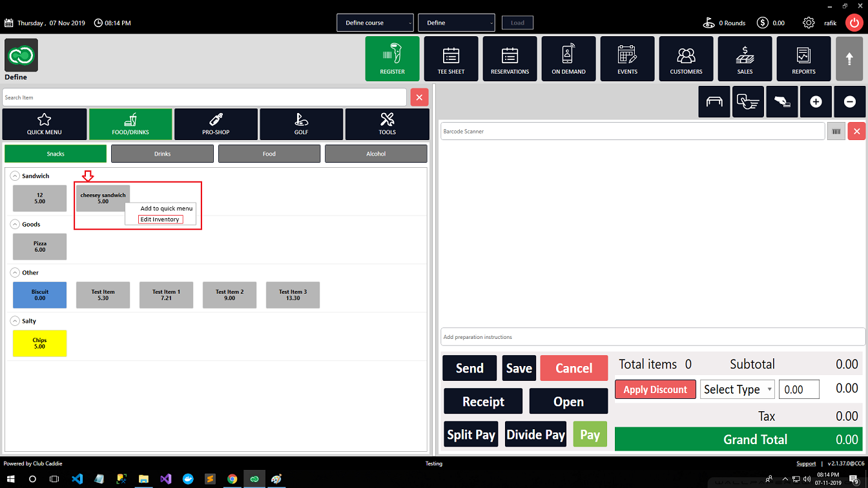Click the Divide Pay button
Viewport: 868px width, 488px height.
coord(536,434)
